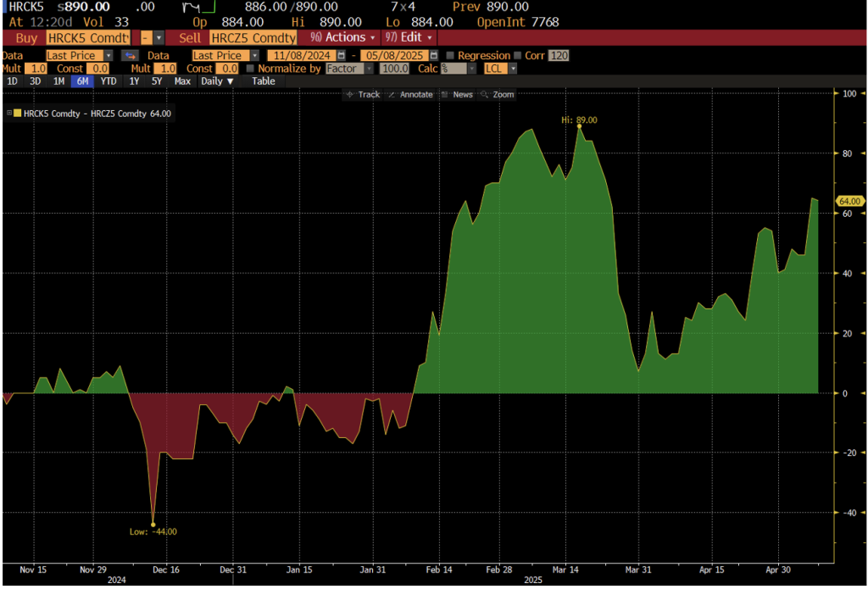Toggle the Corr checkbox
This screenshot has width=868, height=589.
(x=516, y=55)
